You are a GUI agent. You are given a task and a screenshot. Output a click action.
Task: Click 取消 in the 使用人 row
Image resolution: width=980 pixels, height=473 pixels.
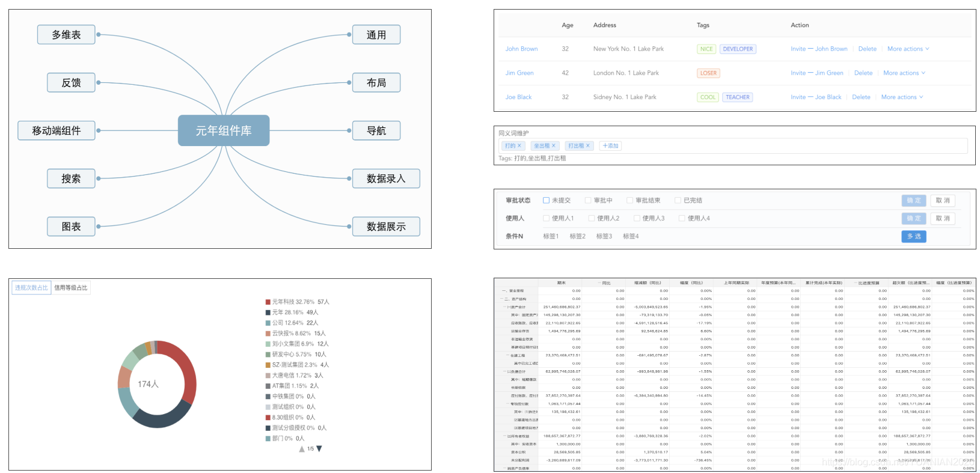[943, 219]
